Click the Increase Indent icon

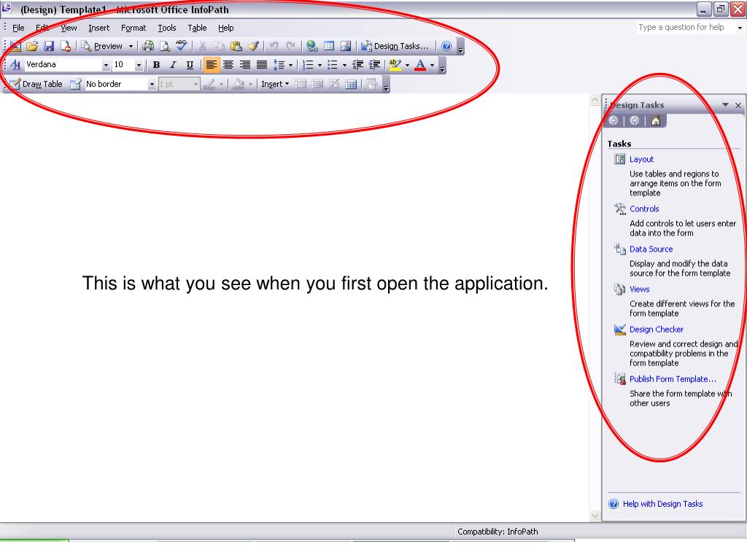point(375,65)
